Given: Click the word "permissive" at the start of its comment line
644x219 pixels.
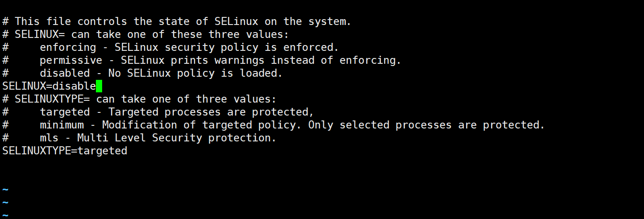Looking at the screenshot, I should 71,60.
